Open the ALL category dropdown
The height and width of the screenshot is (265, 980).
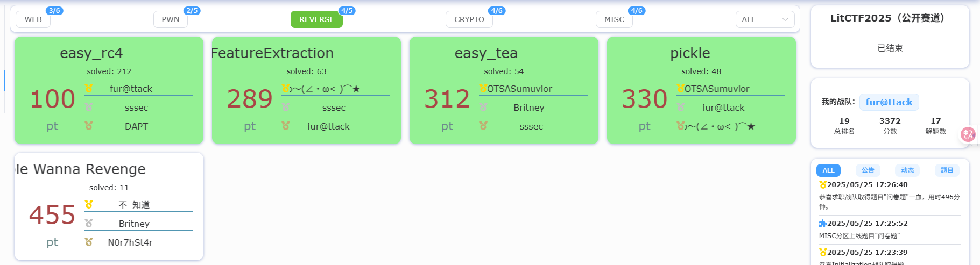click(x=765, y=19)
